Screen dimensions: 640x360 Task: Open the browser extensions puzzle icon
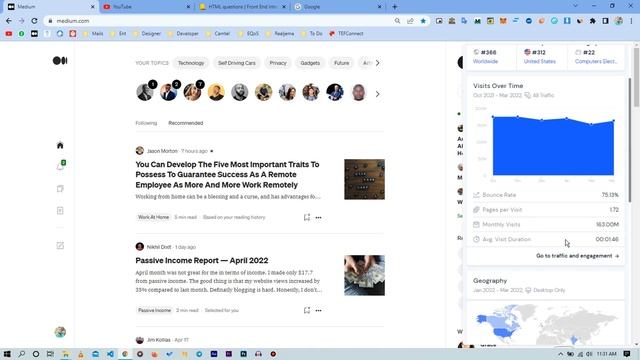click(x=593, y=21)
